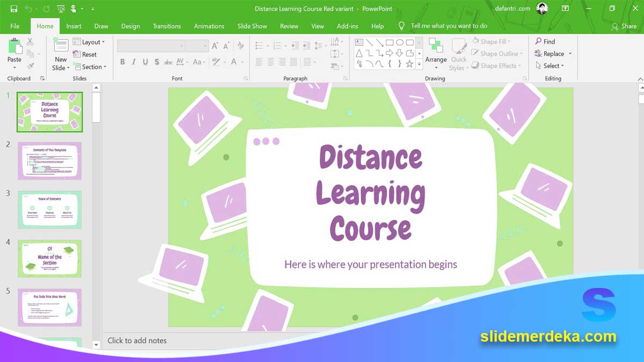The image size is (644, 362).
Task: Click Find in the Editing group
Action: tap(545, 41)
